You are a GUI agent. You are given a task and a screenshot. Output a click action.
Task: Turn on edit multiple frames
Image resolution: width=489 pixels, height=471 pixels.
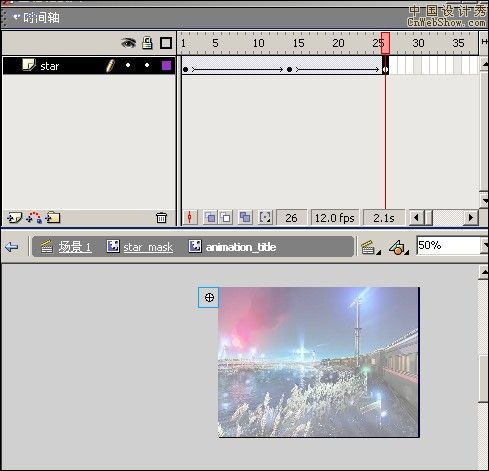point(245,218)
